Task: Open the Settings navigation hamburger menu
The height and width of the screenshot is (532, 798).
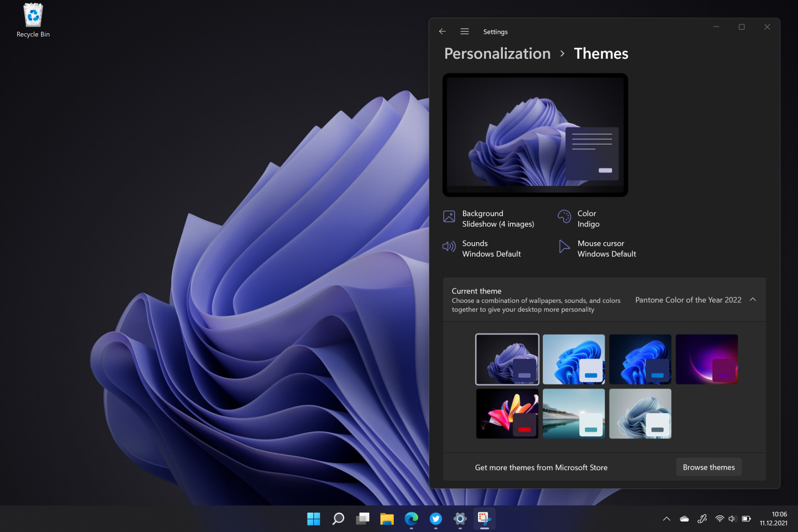Action: click(x=464, y=31)
